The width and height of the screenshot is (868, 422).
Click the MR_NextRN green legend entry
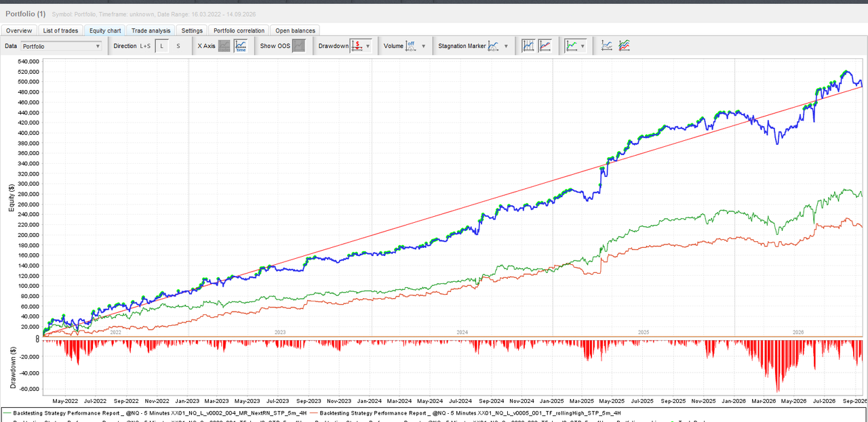coord(155,413)
